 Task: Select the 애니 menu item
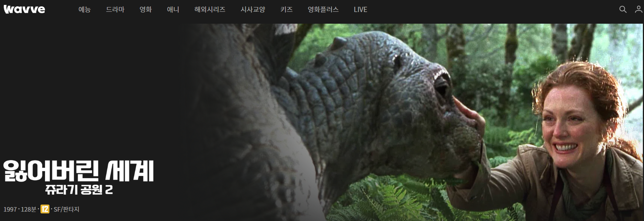pos(173,9)
